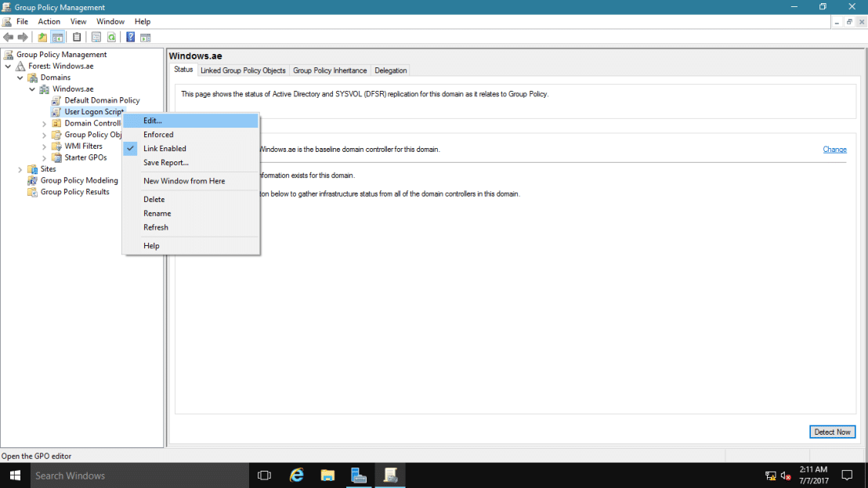The width and height of the screenshot is (868, 488).
Task: Open the Help menu in menu bar
Action: 143,22
